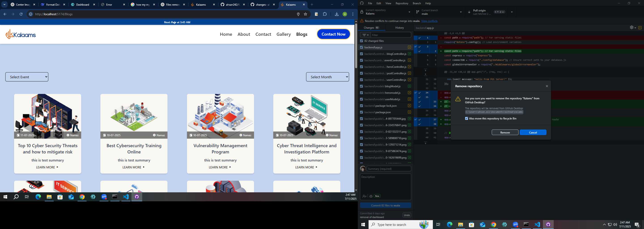Reload the localhost Blogs page
Screen dimensions: 644x229
[21, 14]
